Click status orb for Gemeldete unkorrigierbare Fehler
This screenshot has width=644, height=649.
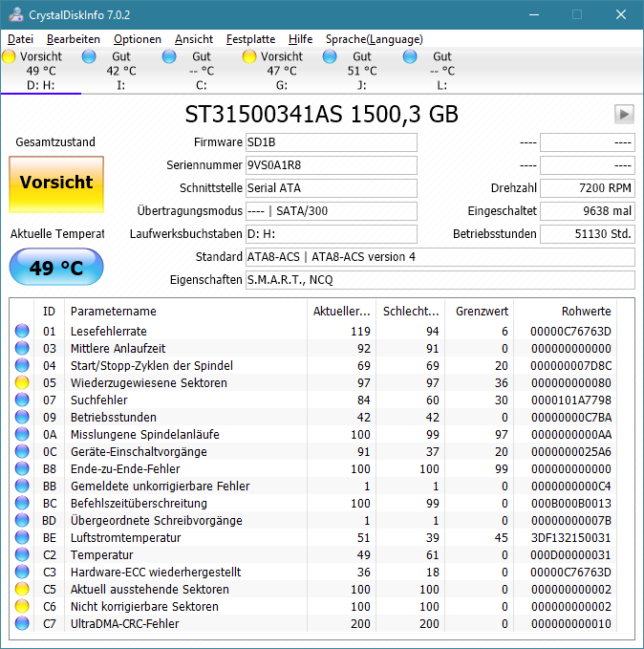(22, 486)
